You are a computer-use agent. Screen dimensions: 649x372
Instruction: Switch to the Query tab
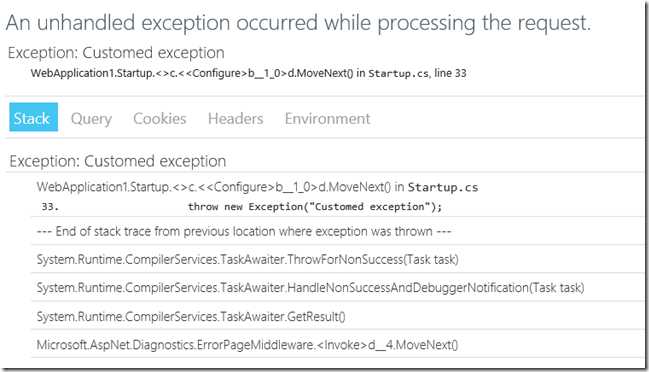click(91, 119)
